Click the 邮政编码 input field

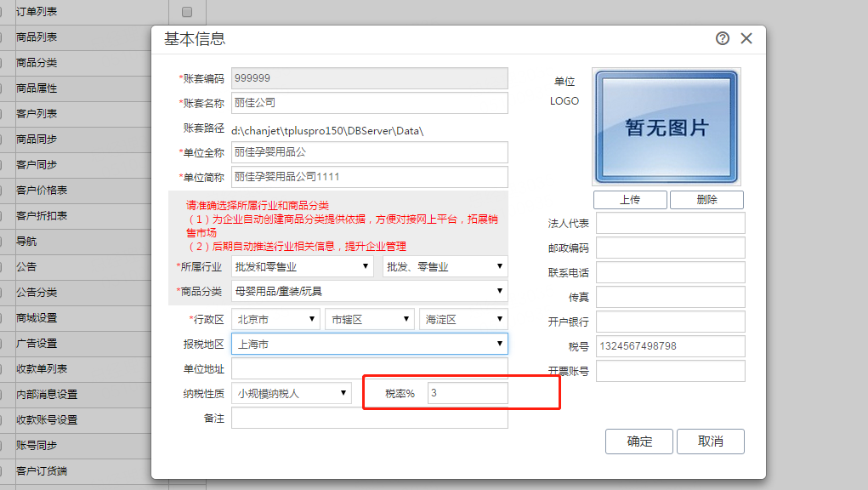pos(671,248)
